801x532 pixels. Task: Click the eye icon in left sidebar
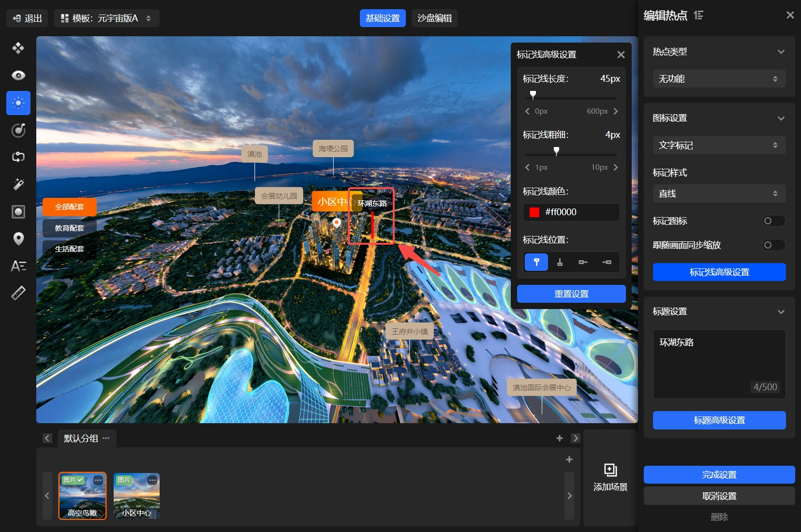(18, 75)
